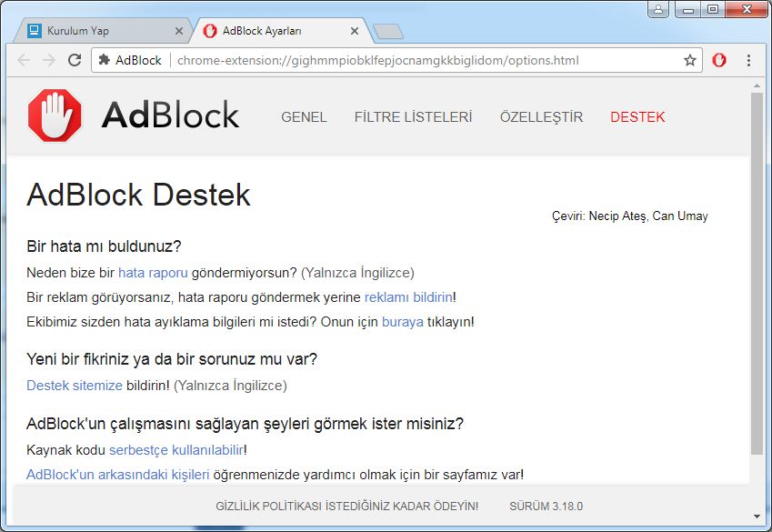Viewport: 772px width, 532px height.
Task: Click the extension puzzle icon in address bar
Action: click(105, 60)
